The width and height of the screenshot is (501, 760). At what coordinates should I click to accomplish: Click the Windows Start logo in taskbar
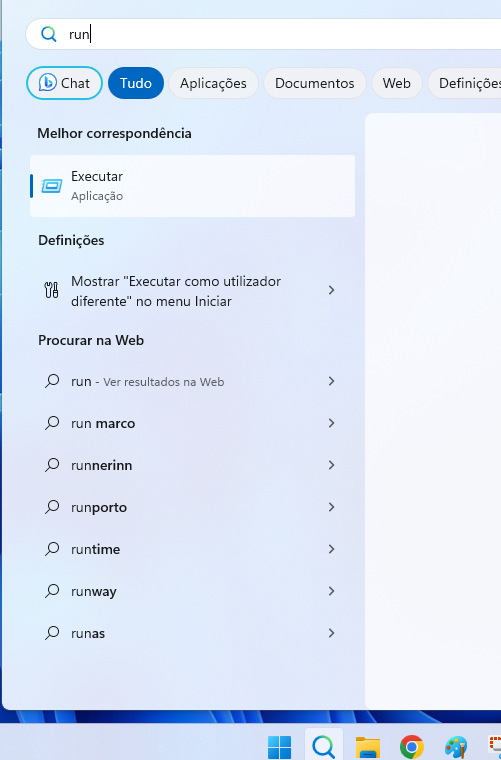tap(280, 747)
